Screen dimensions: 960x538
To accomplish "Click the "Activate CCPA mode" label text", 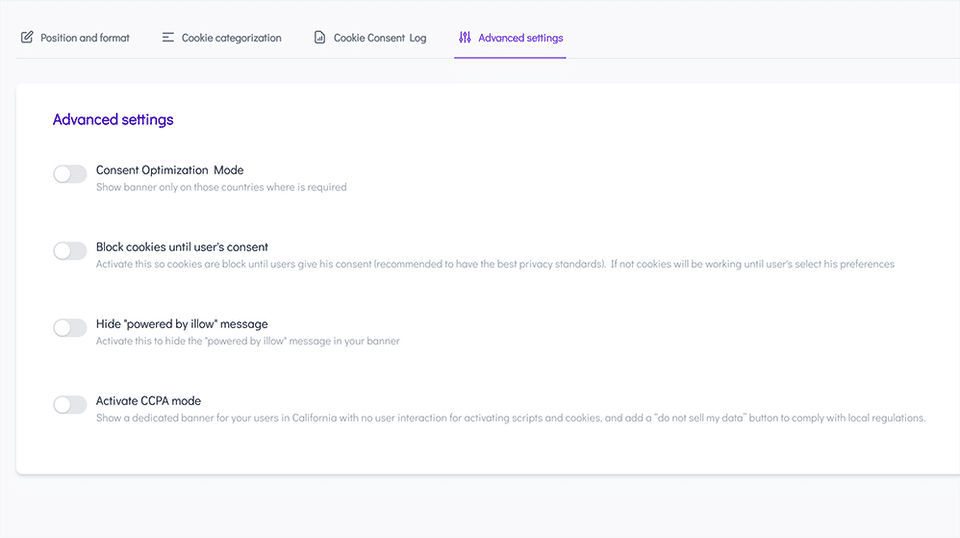I will coord(148,401).
